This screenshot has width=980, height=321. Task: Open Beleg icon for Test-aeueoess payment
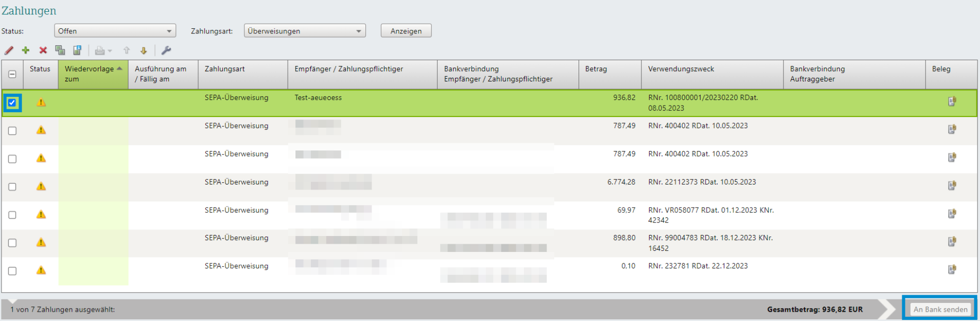[x=952, y=102]
